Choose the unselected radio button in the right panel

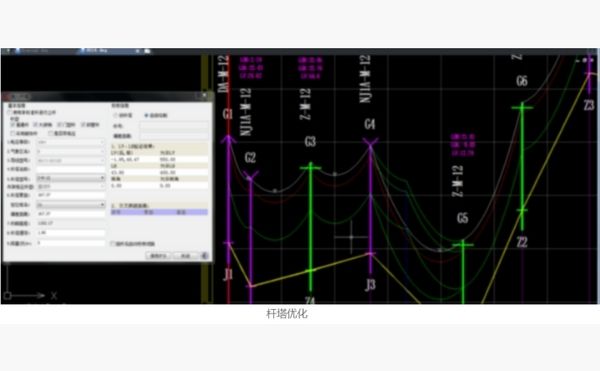click(115, 115)
